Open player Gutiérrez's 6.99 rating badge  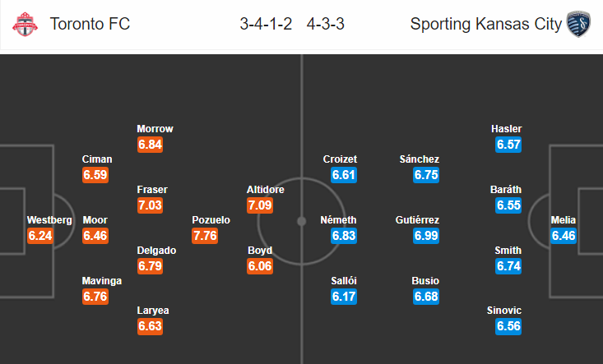[x=426, y=235]
